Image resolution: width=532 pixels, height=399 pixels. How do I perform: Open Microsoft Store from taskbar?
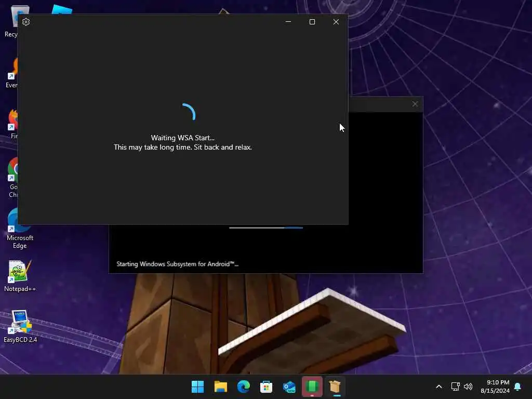266,387
